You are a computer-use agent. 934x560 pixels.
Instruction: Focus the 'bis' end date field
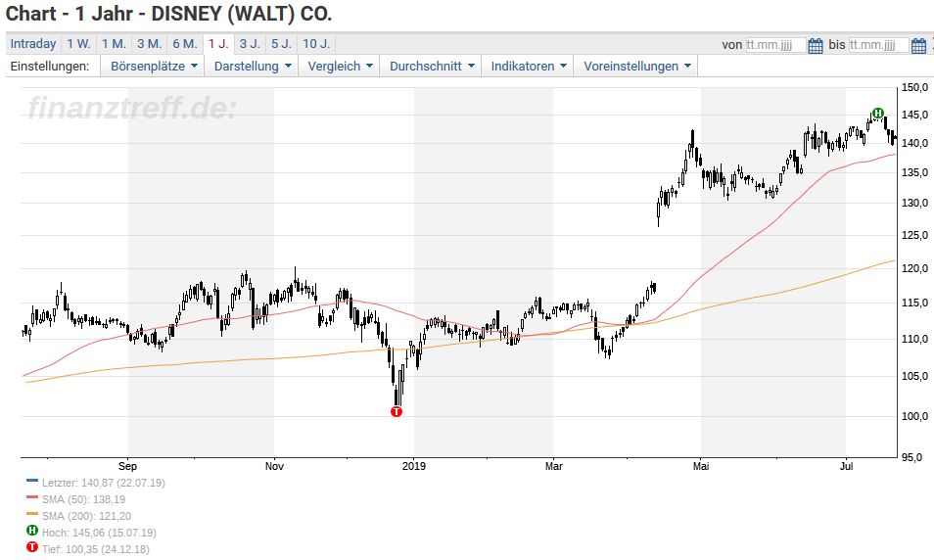coord(878,45)
